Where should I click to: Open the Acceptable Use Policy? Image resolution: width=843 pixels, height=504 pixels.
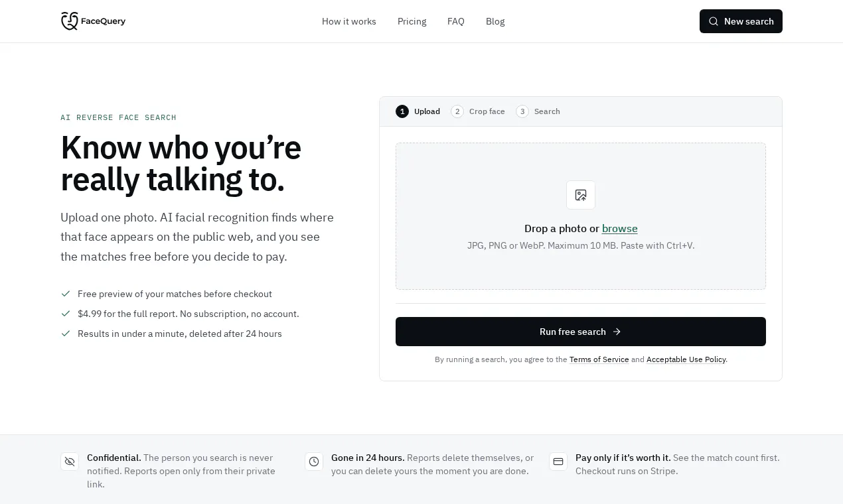pyautogui.click(x=686, y=359)
